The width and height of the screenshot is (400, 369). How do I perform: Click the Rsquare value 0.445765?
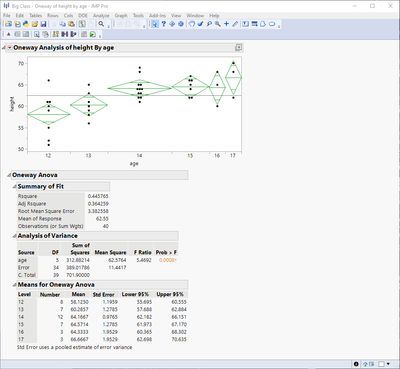[x=98, y=196]
